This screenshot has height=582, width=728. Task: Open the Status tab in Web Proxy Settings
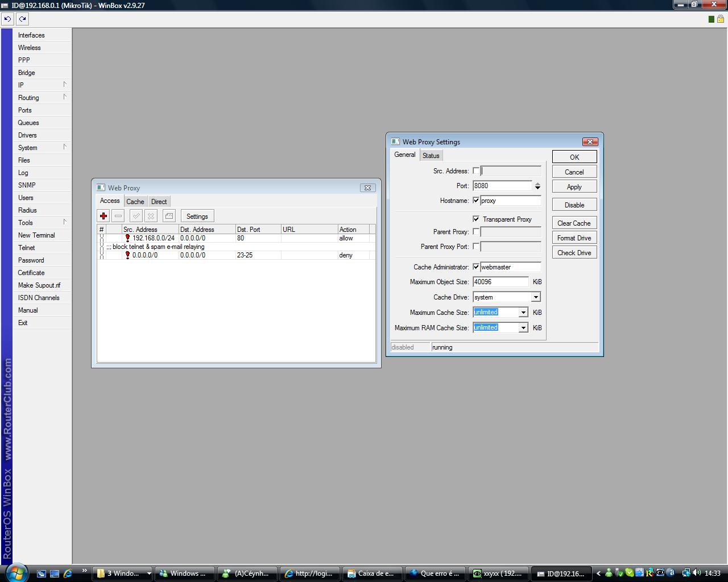coord(431,156)
